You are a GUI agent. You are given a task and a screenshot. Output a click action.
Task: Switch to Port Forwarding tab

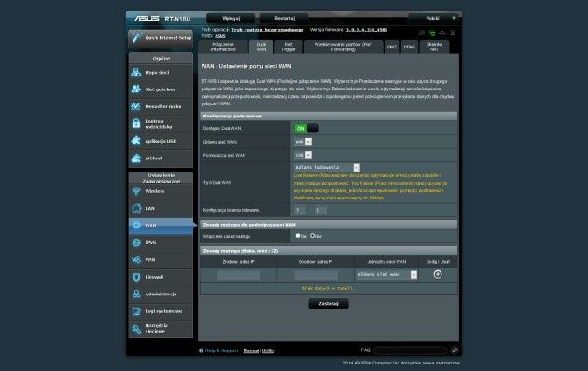[x=343, y=47]
